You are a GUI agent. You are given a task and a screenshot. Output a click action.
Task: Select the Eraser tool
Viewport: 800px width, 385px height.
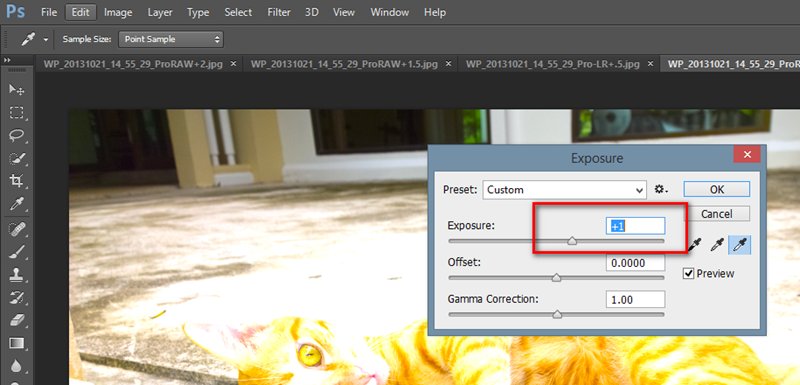pos(17,320)
